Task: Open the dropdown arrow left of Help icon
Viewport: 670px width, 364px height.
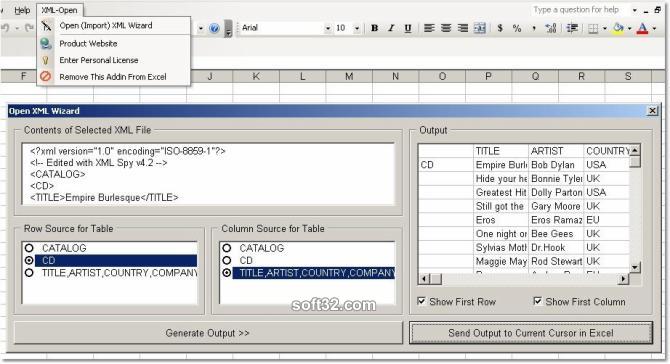Action: pos(200,29)
